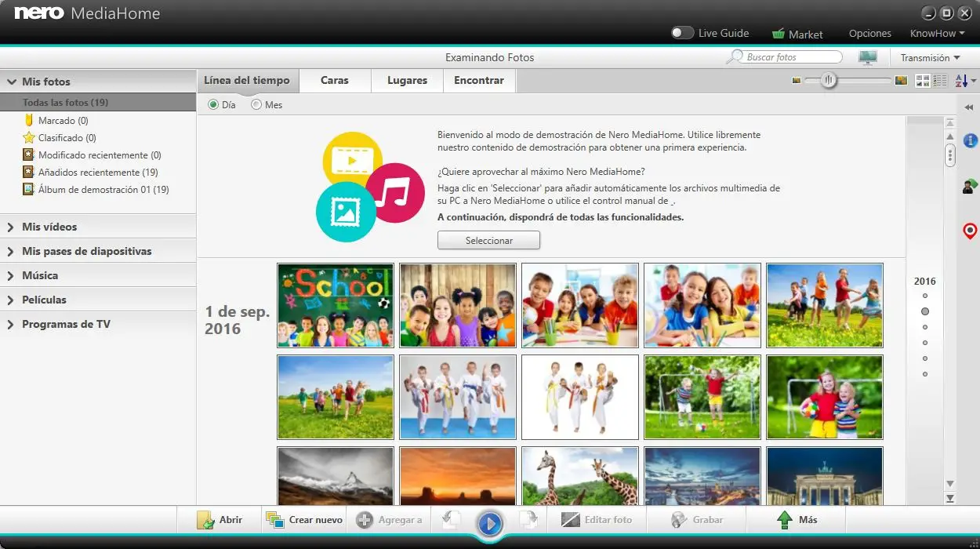Open the Opciones menu
This screenshot has height=549, width=980.
tap(870, 34)
